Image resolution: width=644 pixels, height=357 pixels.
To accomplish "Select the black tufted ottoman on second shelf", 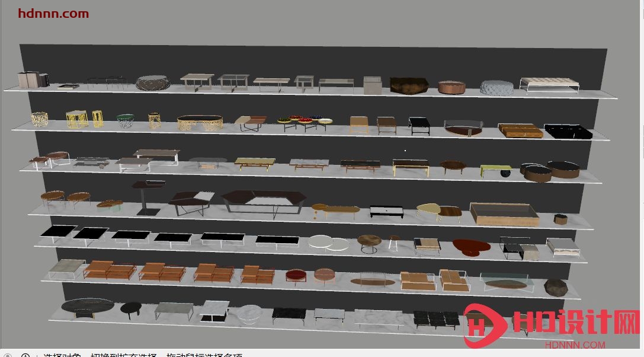I will (568, 132).
